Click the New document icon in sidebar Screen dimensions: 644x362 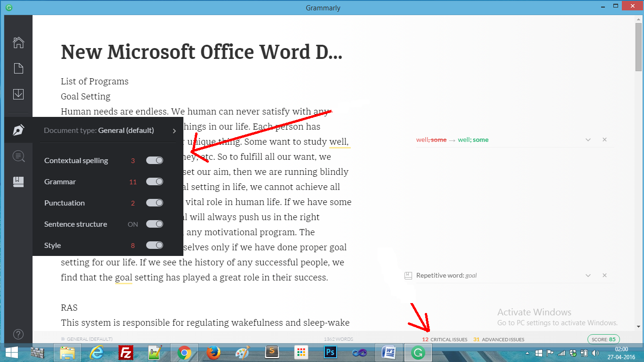click(18, 68)
